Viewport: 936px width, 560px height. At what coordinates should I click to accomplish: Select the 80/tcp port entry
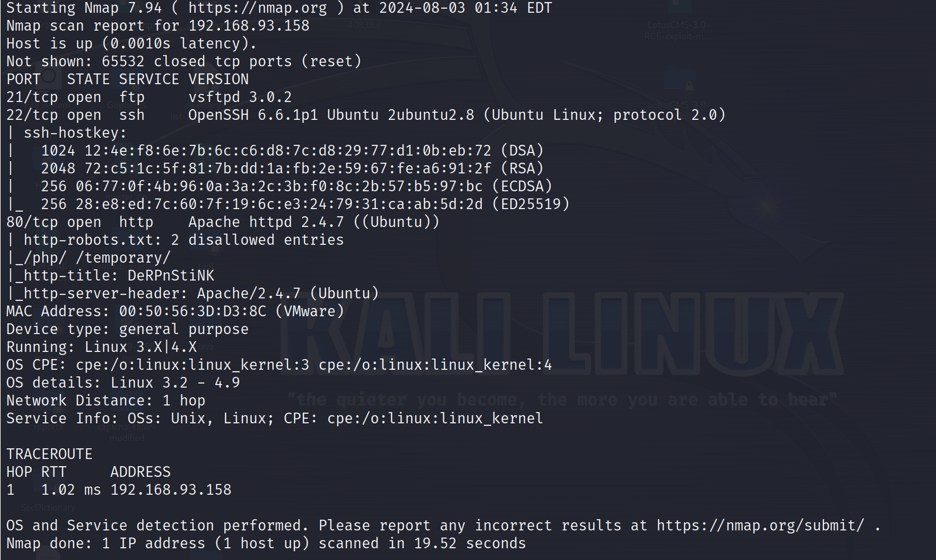[x=32, y=222]
